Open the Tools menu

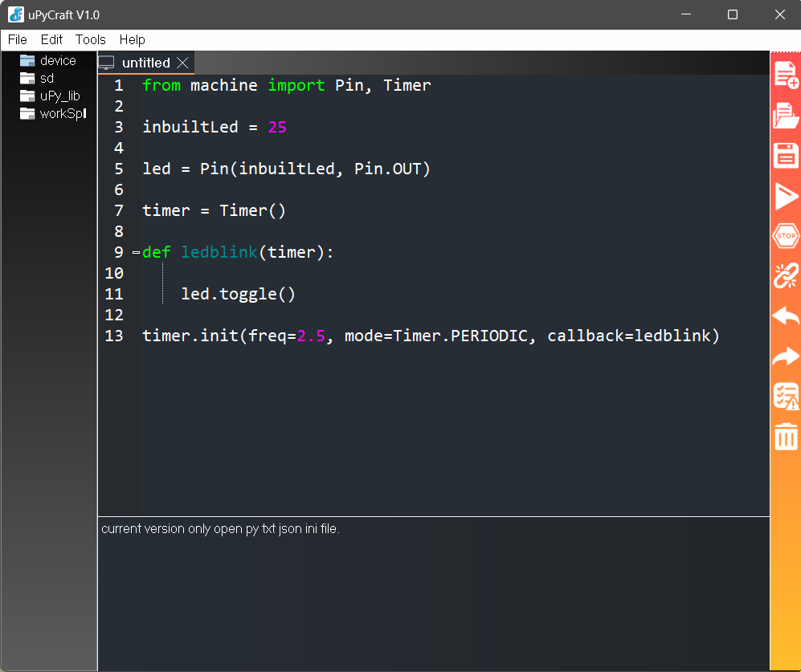point(90,39)
